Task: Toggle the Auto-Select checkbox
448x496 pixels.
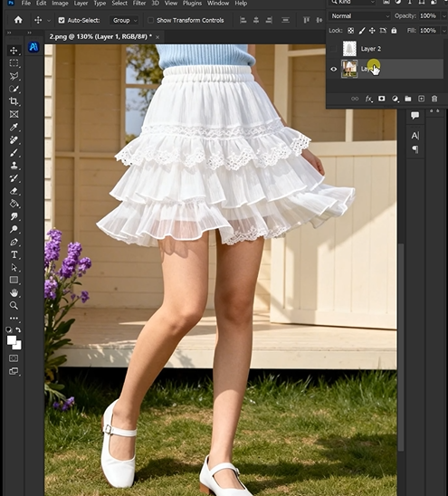Action: pos(62,20)
